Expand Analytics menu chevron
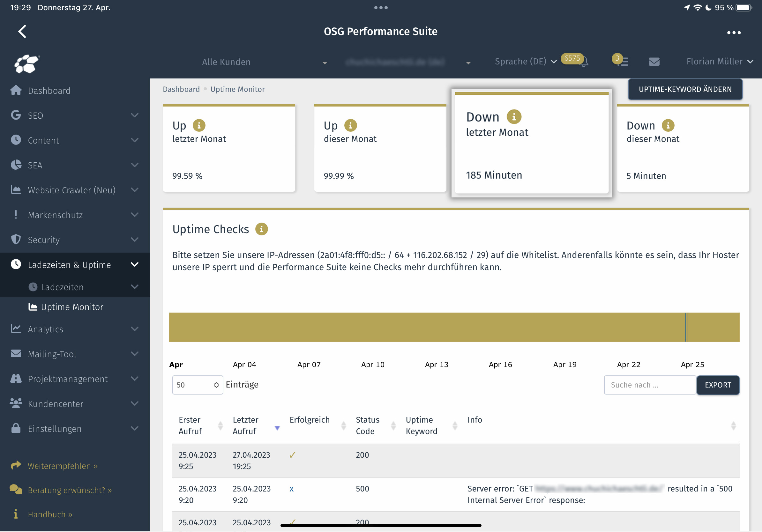This screenshot has width=762, height=532. coord(135,329)
